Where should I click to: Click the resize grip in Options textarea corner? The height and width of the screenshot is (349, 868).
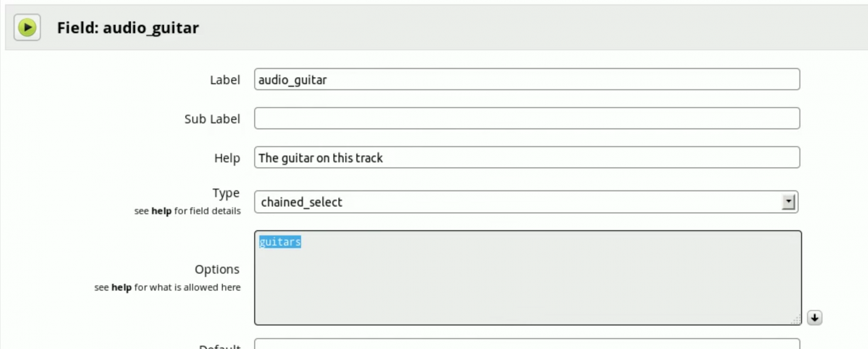pyautogui.click(x=796, y=320)
